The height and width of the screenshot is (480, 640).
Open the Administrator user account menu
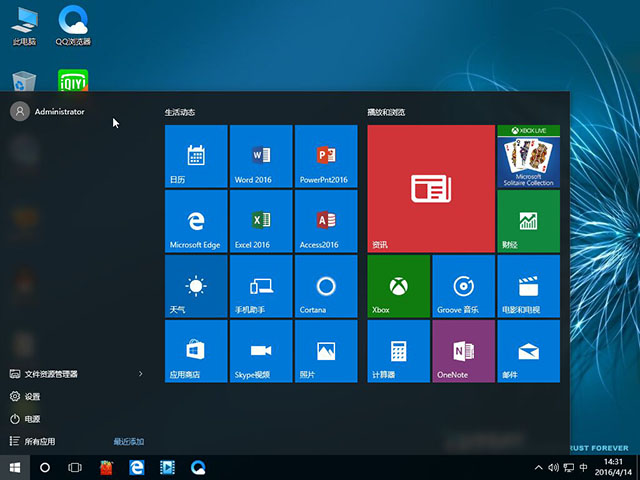[x=48, y=112]
